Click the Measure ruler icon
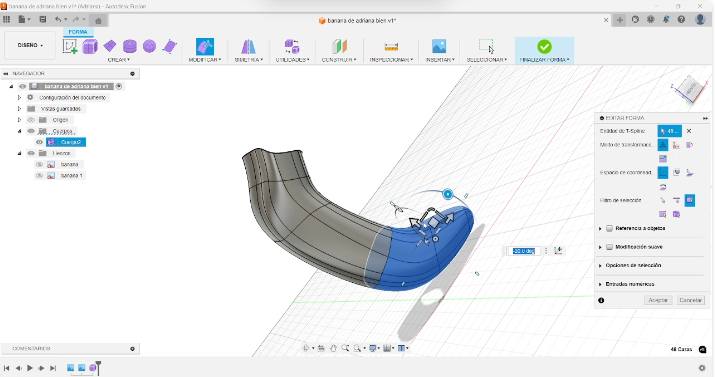This screenshot has height=377, width=715. click(391, 46)
